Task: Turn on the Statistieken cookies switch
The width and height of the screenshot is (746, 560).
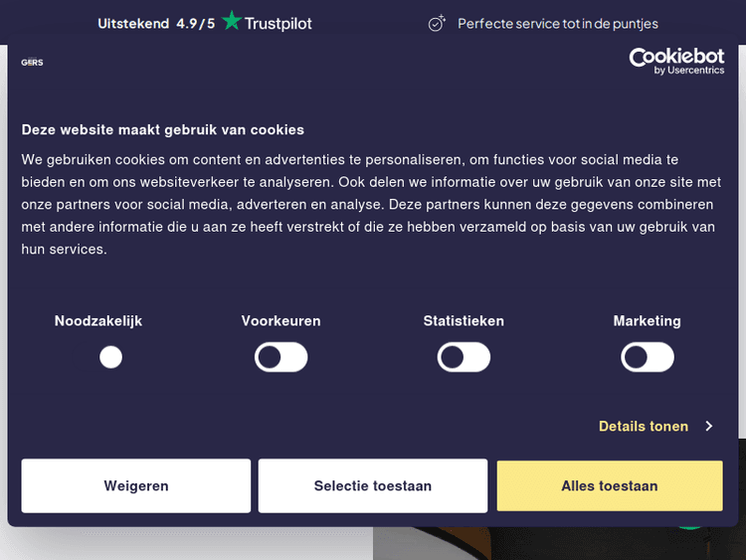Action: tap(464, 357)
